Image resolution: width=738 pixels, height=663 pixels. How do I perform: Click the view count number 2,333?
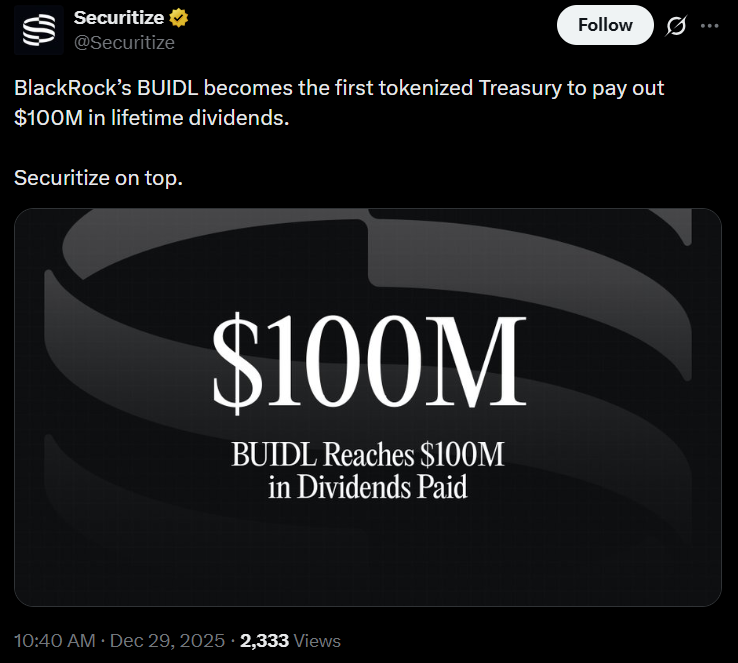[265, 641]
